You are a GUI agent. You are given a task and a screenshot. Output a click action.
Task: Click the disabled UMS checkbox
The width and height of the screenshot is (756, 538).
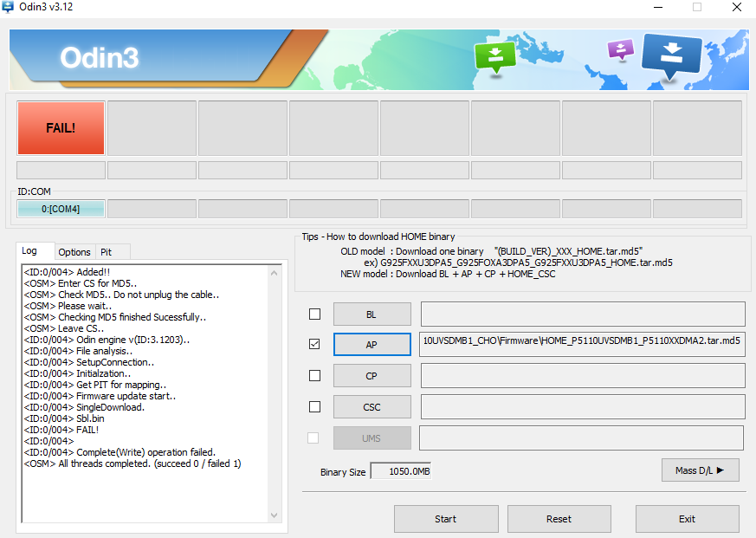tap(313, 438)
